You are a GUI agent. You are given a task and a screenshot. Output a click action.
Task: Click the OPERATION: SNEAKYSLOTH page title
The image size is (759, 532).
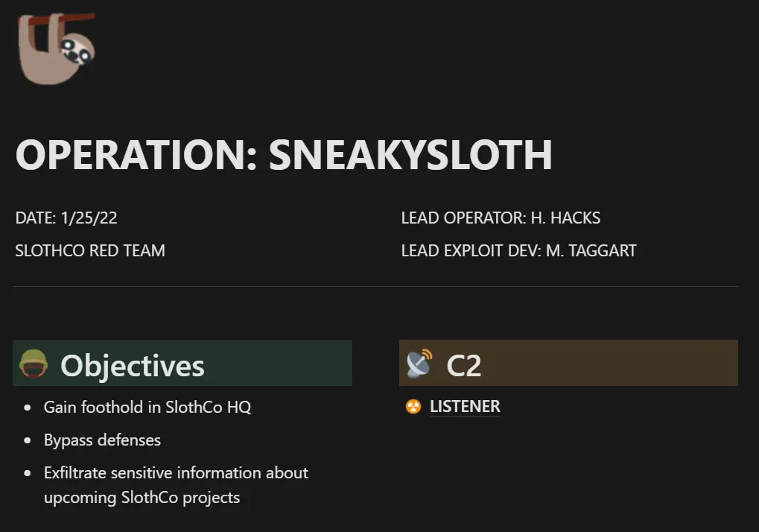[x=284, y=155]
